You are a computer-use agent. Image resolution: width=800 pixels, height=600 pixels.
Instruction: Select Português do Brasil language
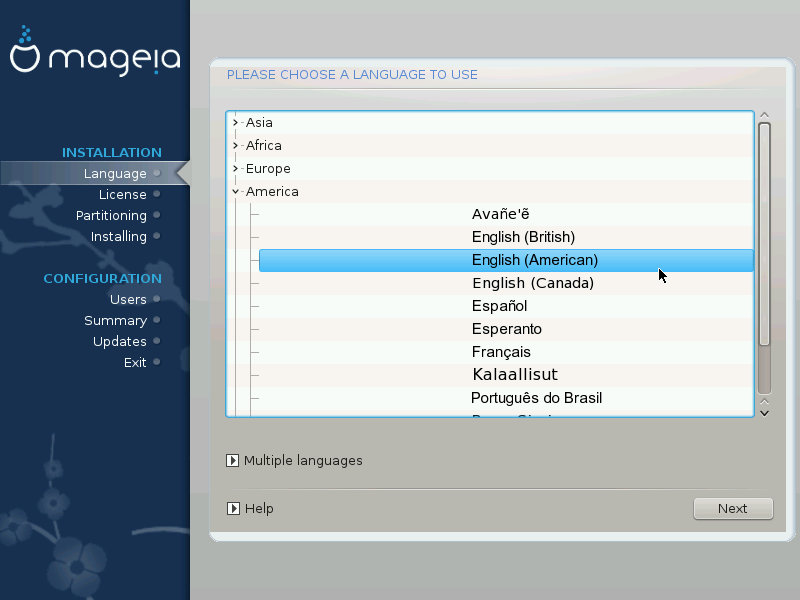(x=536, y=398)
